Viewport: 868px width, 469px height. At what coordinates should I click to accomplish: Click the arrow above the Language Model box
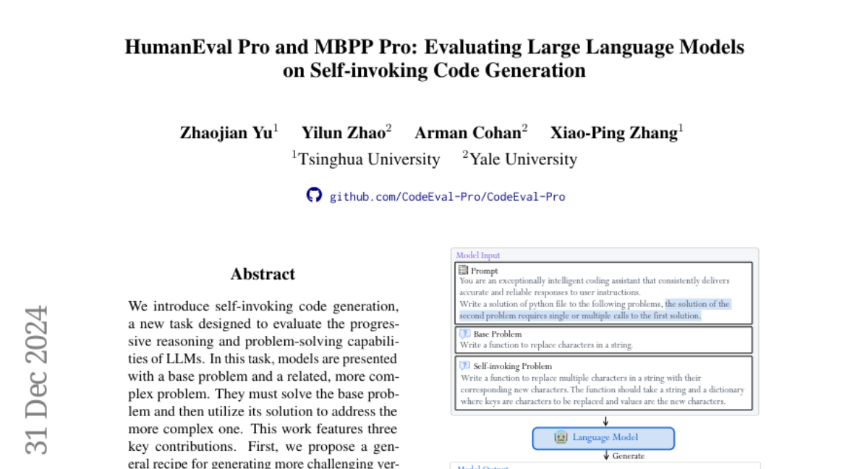pos(605,421)
